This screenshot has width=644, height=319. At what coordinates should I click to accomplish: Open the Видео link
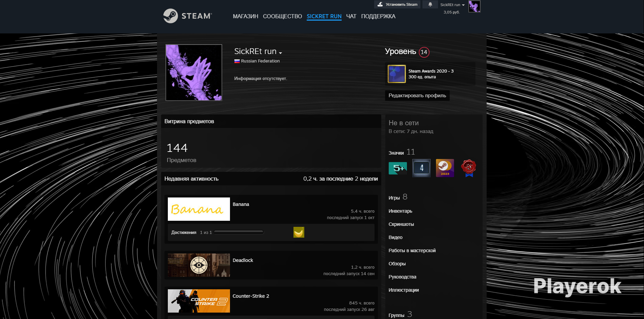(395, 237)
